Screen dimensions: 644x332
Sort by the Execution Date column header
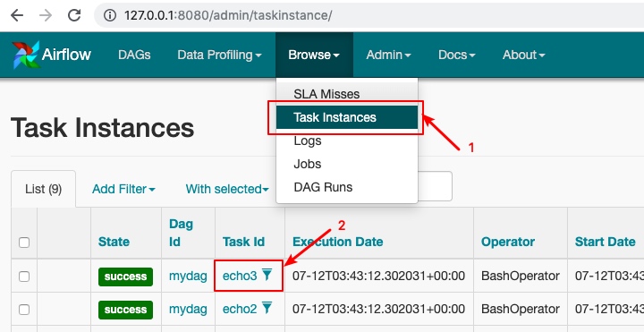337,242
